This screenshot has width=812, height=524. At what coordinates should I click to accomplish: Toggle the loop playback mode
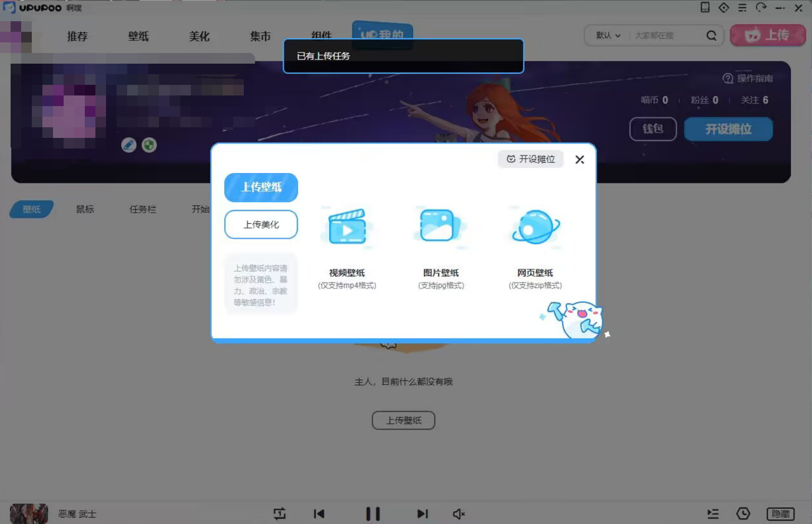279,513
